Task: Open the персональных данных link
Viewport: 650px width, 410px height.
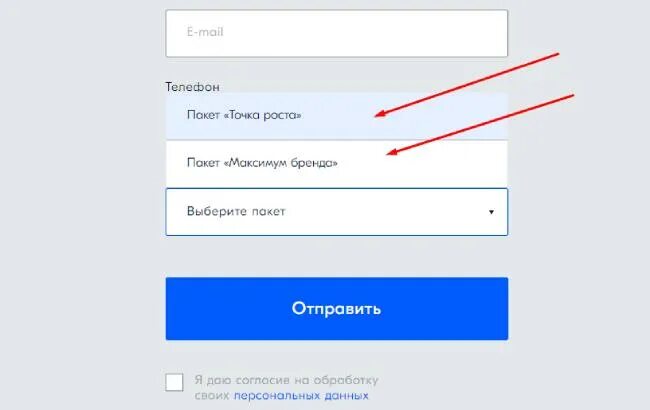Action: click(x=301, y=396)
